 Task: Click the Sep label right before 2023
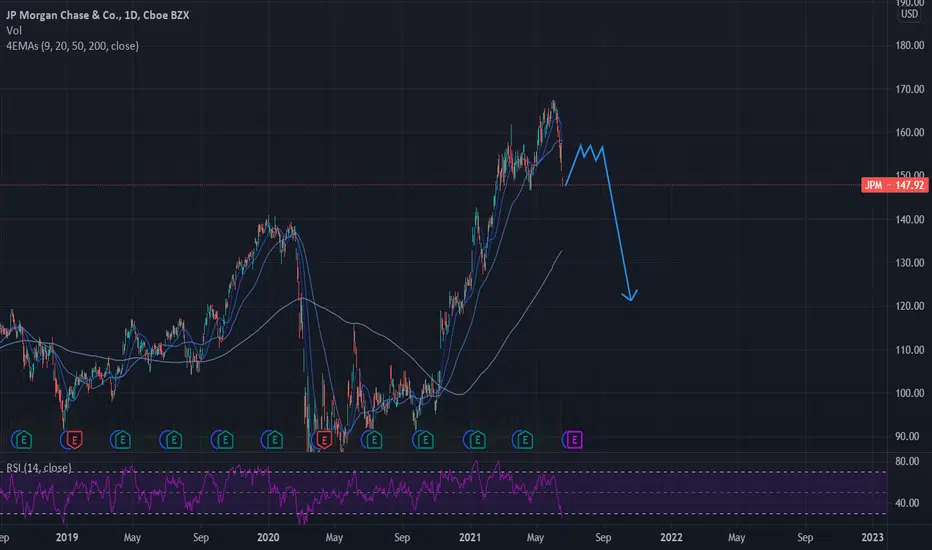[805, 538]
